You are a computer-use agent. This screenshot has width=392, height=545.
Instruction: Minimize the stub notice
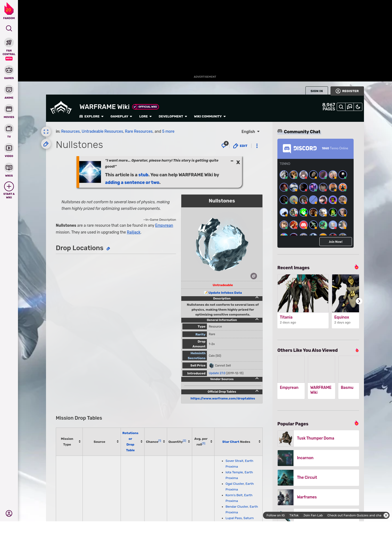[232, 161]
